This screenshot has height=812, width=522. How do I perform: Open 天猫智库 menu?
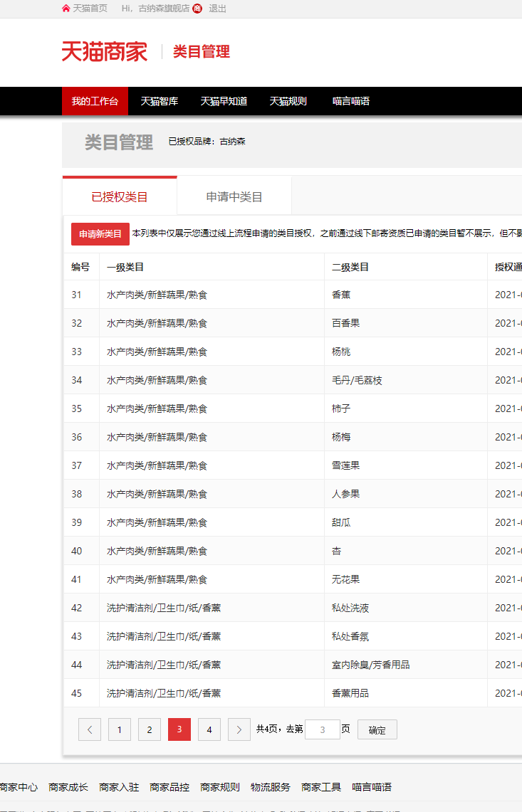point(159,101)
